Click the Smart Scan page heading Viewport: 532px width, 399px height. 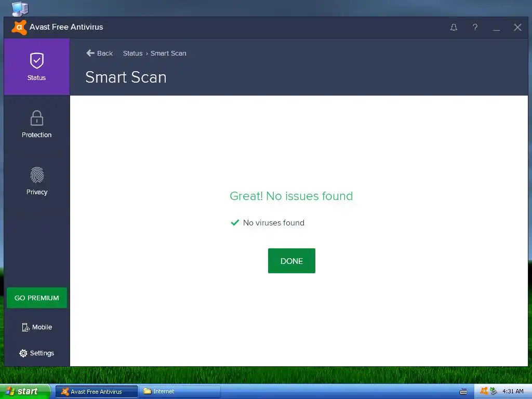(x=126, y=77)
